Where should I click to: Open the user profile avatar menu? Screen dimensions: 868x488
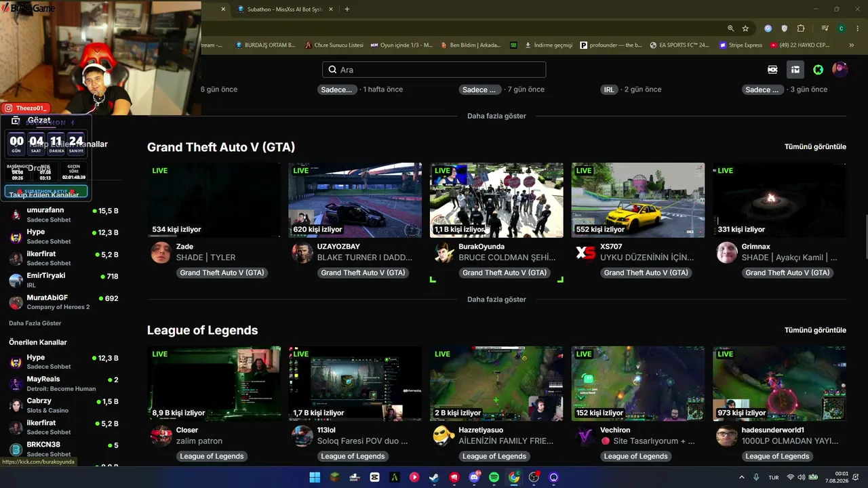(840, 70)
